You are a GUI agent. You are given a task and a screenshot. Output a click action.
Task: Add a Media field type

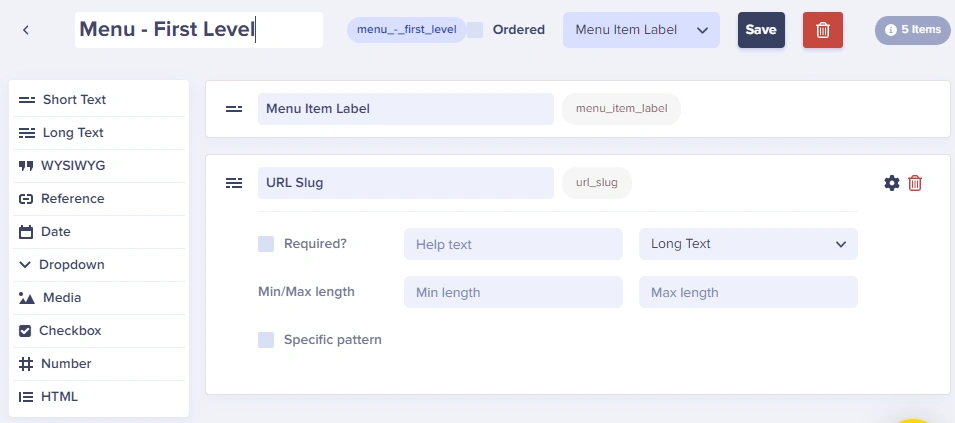[99, 298]
